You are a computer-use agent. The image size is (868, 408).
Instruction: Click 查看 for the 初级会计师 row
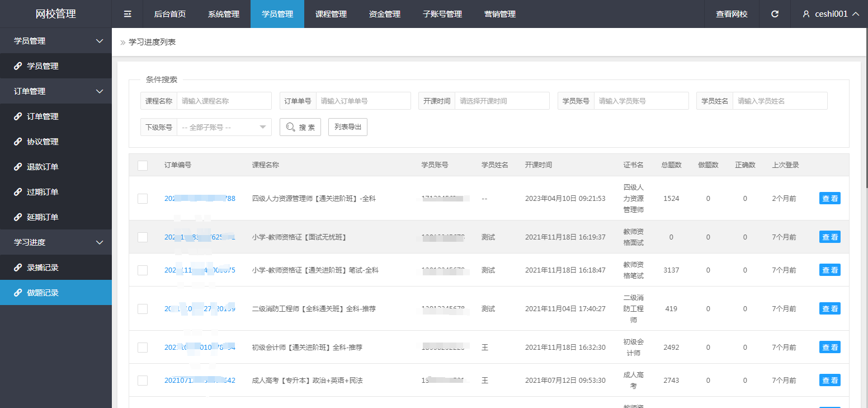tap(830, 347)
